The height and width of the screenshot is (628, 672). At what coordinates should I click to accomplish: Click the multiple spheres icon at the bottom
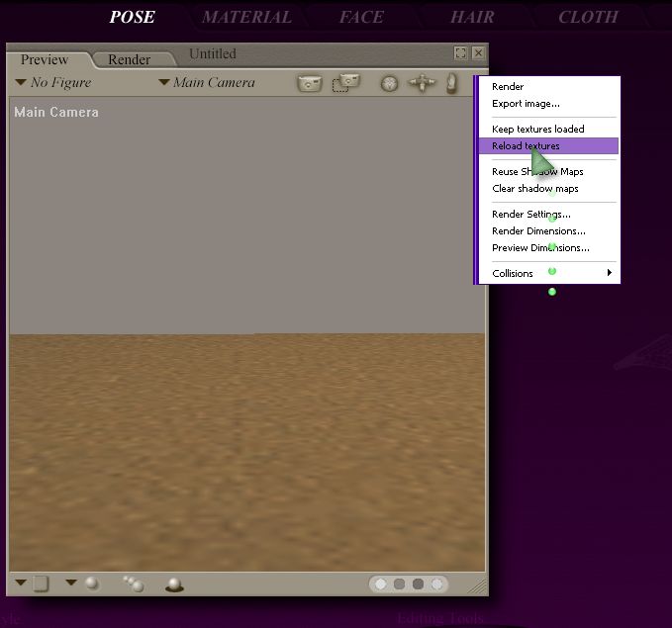click(133, 584)
